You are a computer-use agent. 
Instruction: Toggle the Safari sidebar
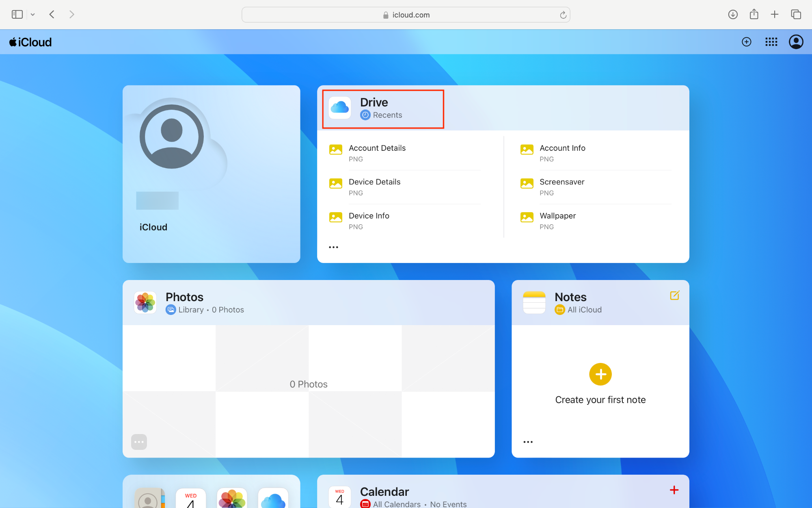pos(17,15)
